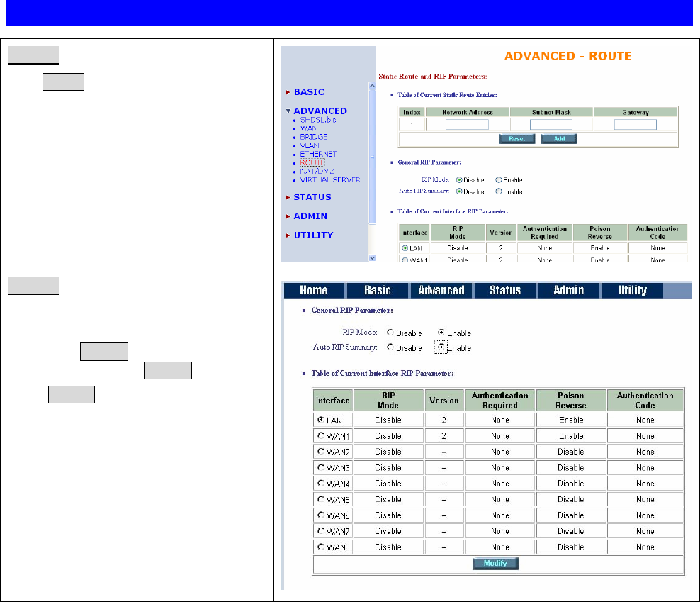
Task: Switch to the Status tab
Action: (504, 290)
